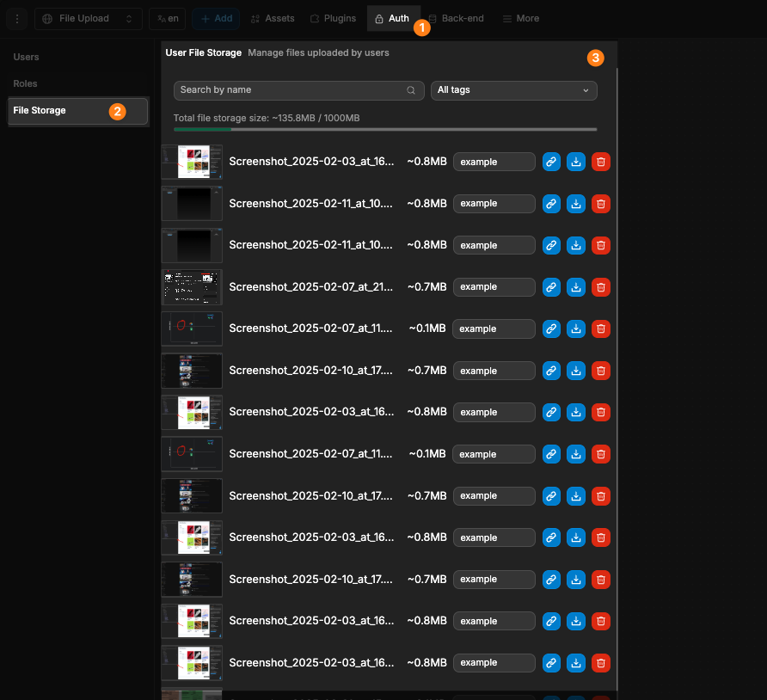Copy link of the topmost listed file
This screenshot has width=767, height=700.
pyautogui.click(x=551, y=162)
